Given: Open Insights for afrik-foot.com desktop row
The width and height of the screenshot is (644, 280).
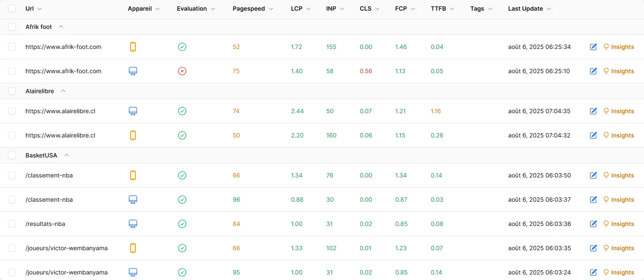Looking at the screenshot, I should pos(619,71).
